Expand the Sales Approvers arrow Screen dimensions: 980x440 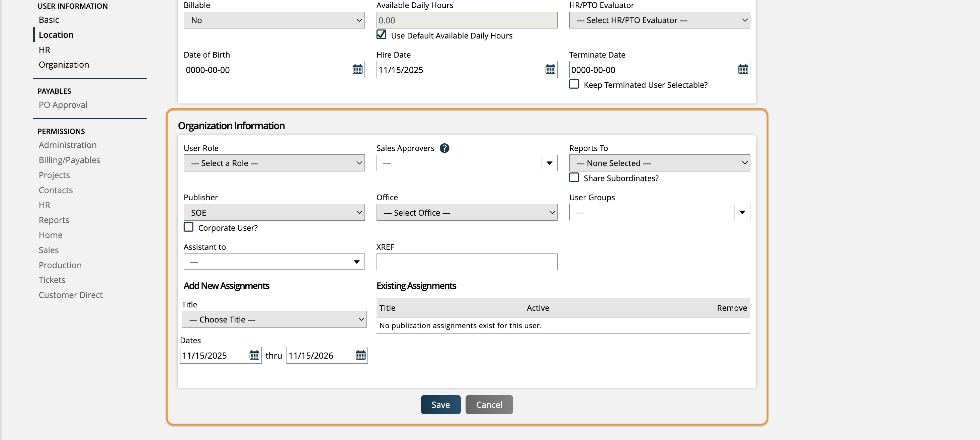point(549,163)
